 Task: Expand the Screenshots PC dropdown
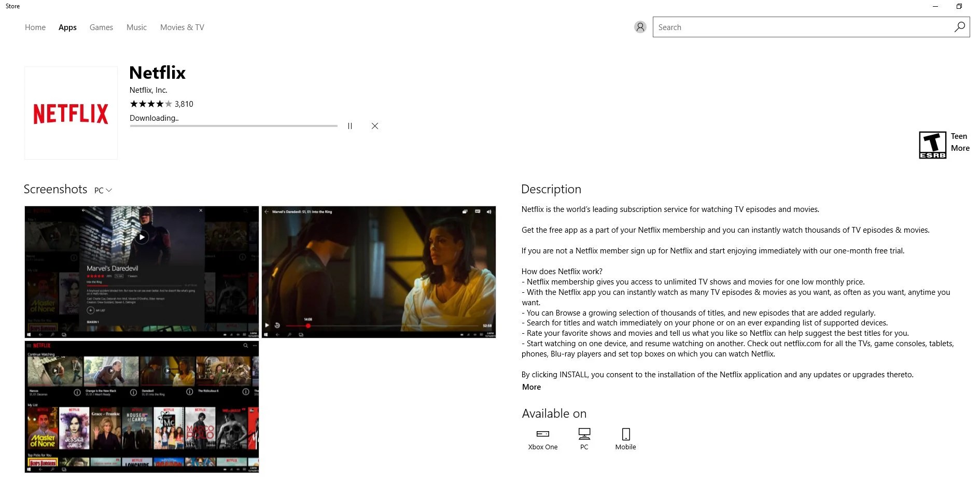pyautogui.click(x=103, y=190)
